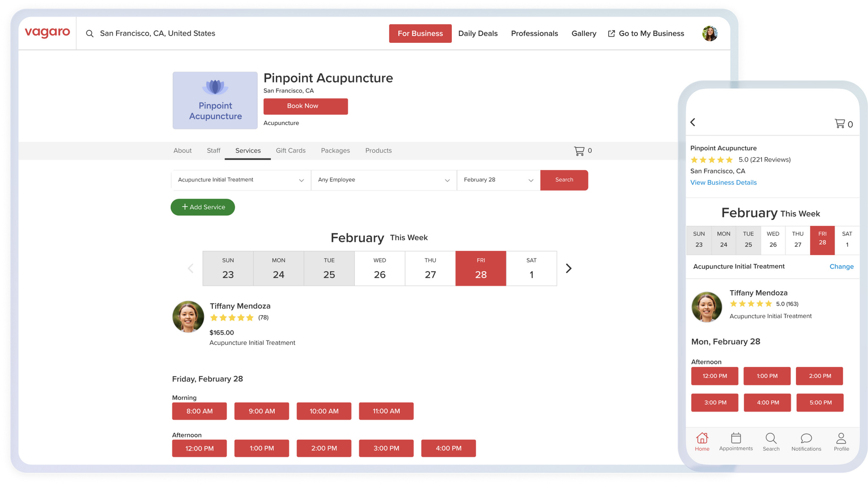Click the For Business button
Viewport: 868px width, 485px height.
pos(420,33)
